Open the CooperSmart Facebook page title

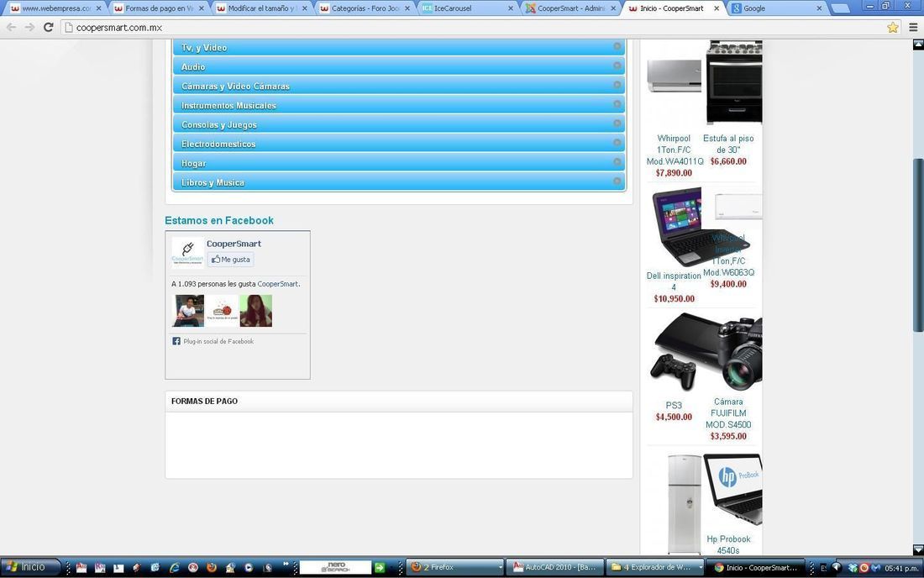(234, 244)
